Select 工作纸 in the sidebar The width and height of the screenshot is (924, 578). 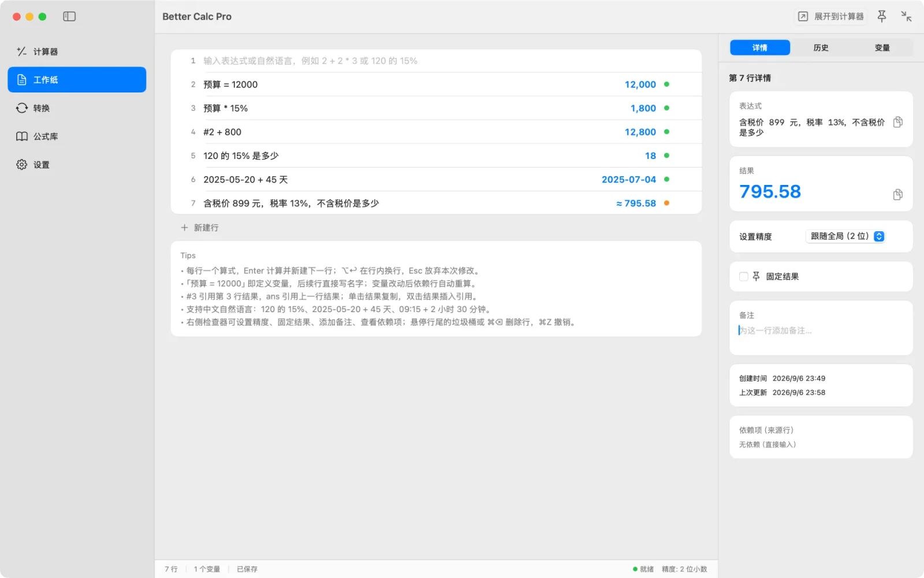[77, 80]
